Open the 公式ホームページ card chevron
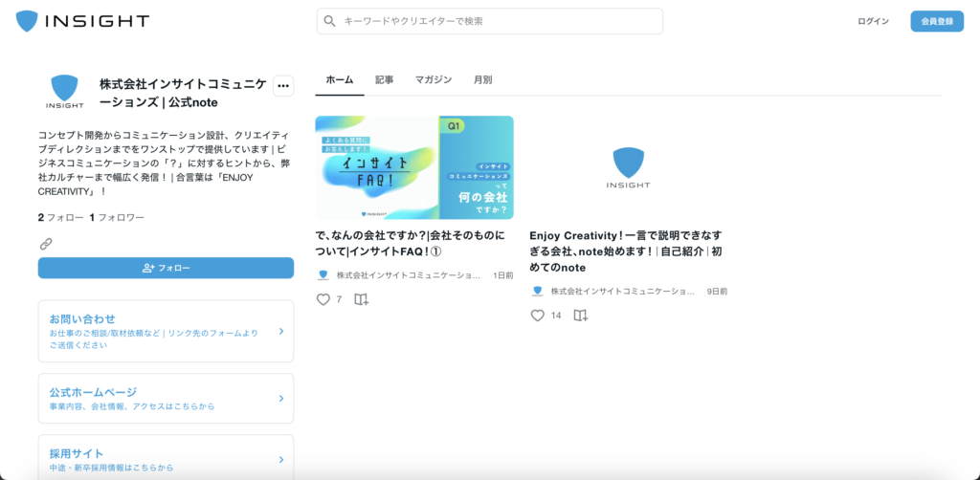Image resolution: width=980 pixels, height=480 pixels. [280, 399]
